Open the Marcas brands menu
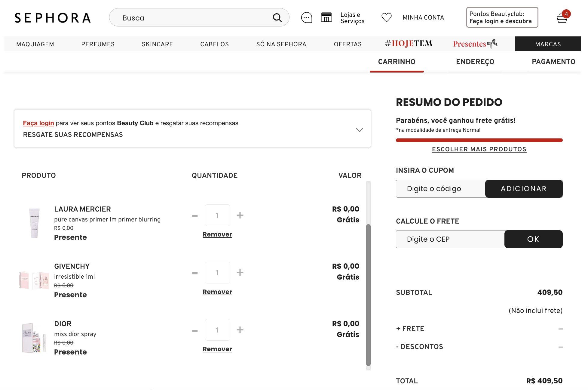Image resolution: width=588 pixels, height=390 pixels. pos(548,44)
